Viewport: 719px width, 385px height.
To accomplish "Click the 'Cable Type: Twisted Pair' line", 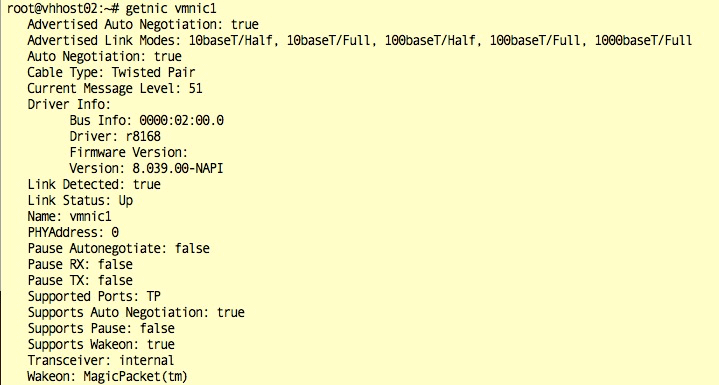I will [x=111, y=72].
